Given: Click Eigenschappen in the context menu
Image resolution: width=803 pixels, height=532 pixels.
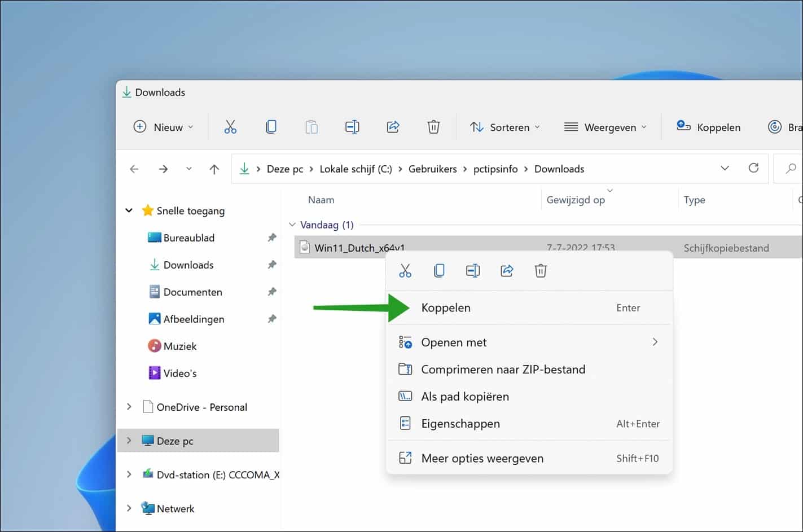Looking at the screenshot, I should (460, 423).
